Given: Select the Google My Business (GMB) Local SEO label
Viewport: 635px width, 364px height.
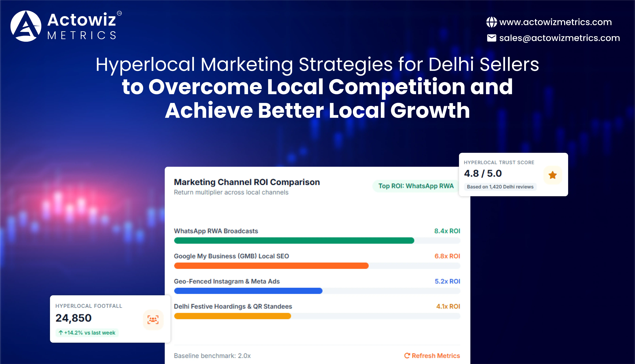Looking at the screenshot, I should point(231,256).
